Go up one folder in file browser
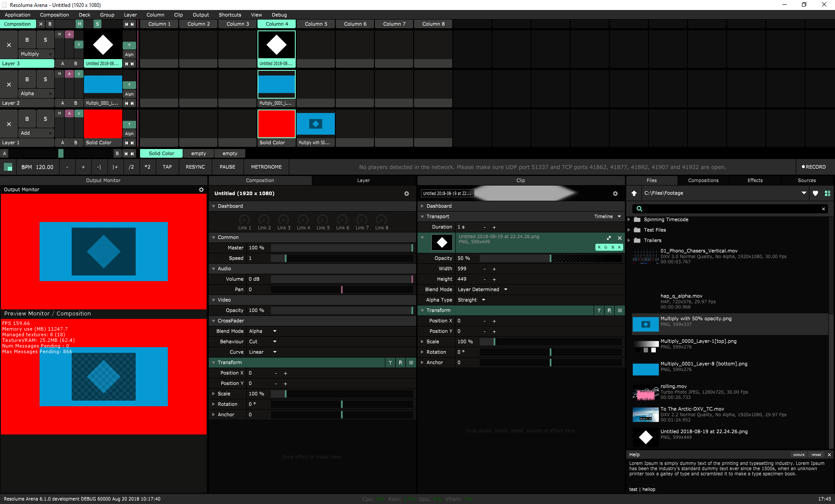835x504 pixels. [634, 193]
